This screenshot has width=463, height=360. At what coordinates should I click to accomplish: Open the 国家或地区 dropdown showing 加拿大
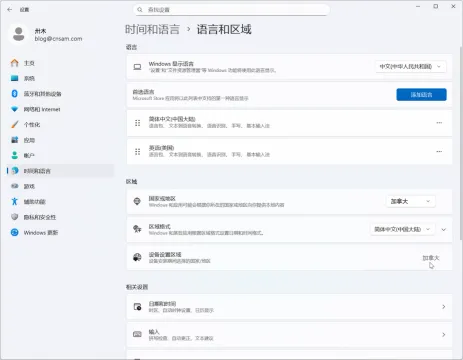pos(411,201)
